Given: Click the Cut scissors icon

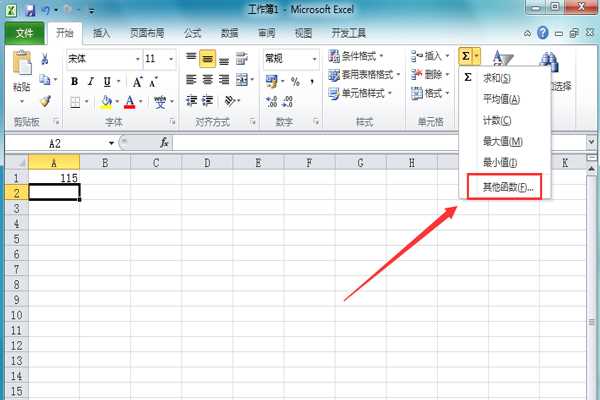Looking at the screenshot, I should pyautogui.click(x=45, y=59).
